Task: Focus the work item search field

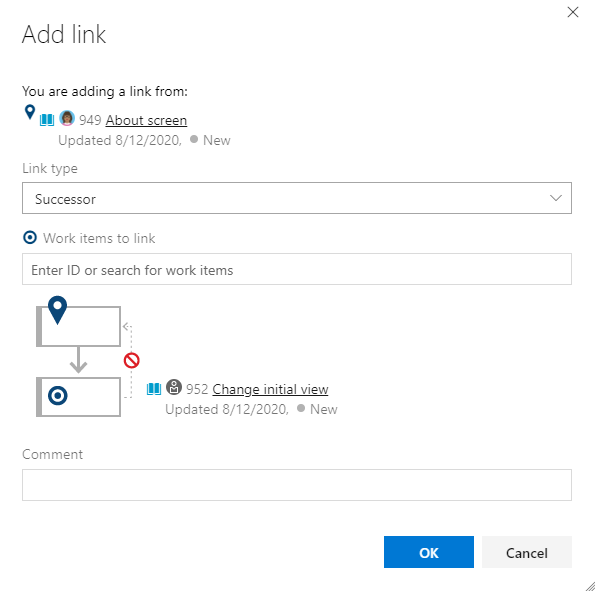Action: pos(296,270)
